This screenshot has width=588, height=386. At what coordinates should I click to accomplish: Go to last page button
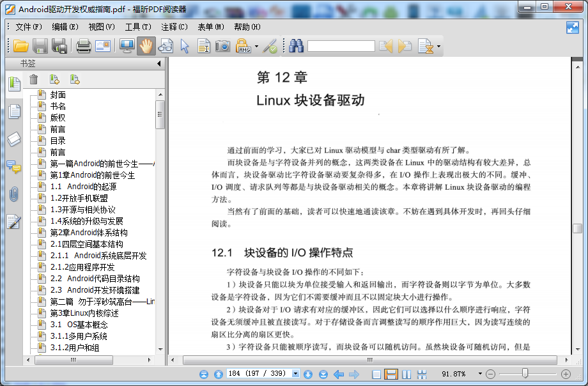pyautogui.click(x=323, y=374)
